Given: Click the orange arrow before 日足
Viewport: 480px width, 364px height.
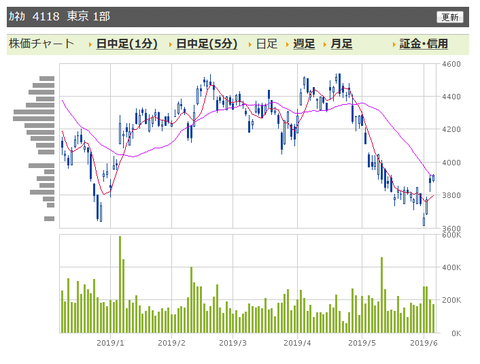Looking at the screenshot, I should [250, 44].
